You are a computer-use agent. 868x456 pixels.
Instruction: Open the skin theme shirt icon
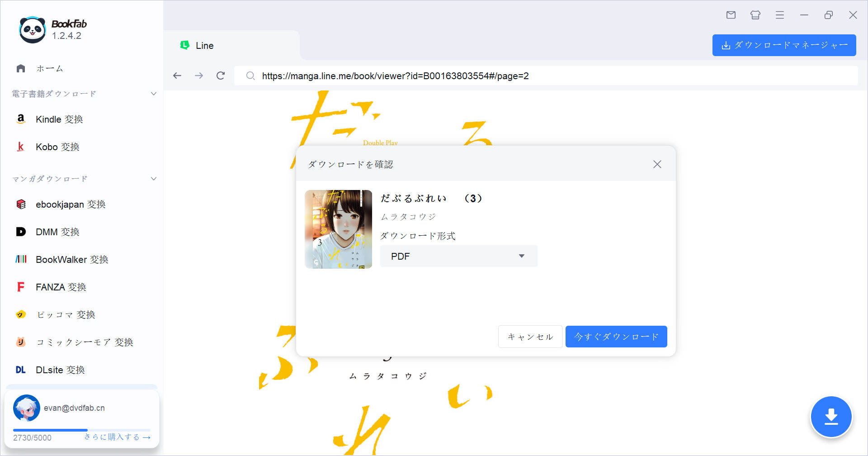click(x=755, y=15)
